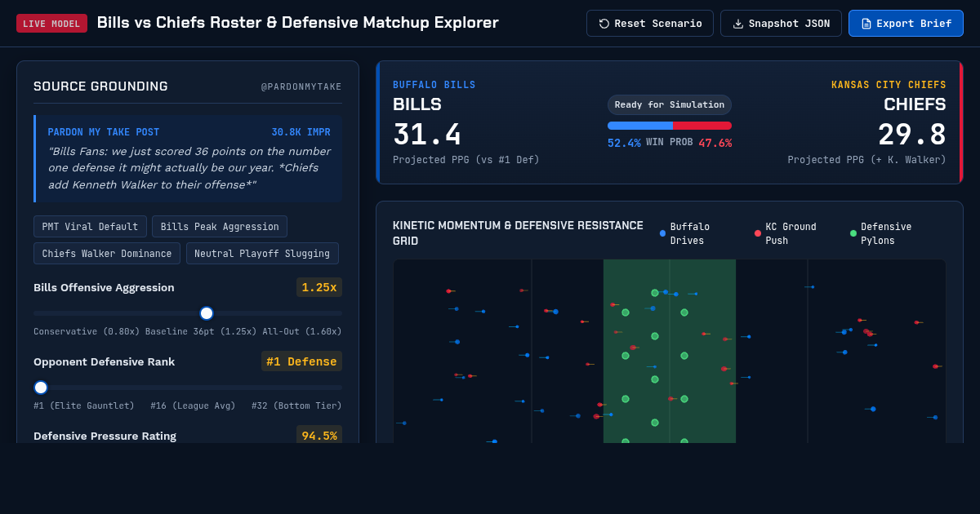Click the Opponent Defensive Rank label
980x514 pixels.
(x=104, y=361)
